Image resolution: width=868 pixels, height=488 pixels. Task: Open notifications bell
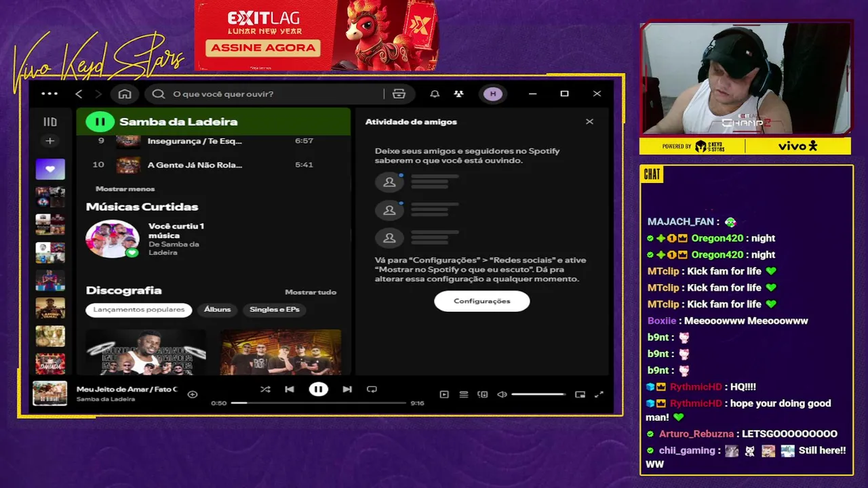click(x=435, y=94)
